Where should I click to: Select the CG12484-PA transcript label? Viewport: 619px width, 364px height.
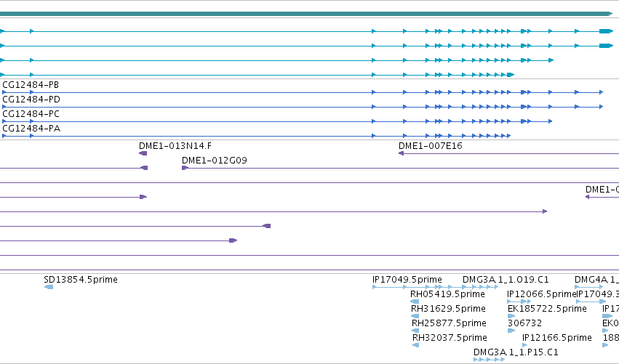click(31, 129)
